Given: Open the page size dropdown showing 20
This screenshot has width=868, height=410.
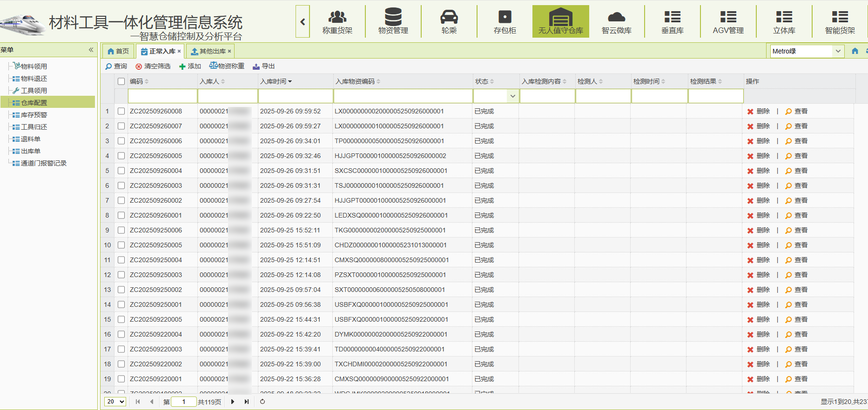Looking at the screenshot, I should (x=115, y=402).
